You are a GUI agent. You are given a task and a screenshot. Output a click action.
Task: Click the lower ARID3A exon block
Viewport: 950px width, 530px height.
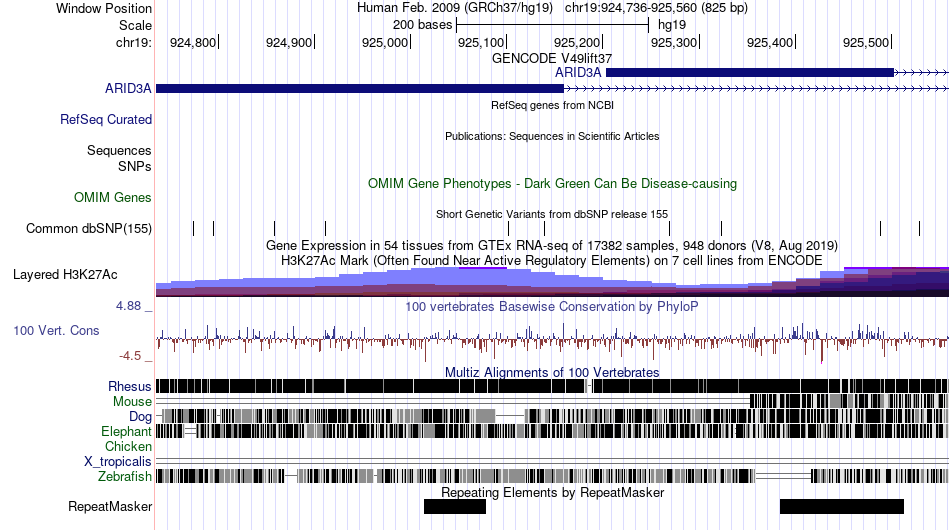(x=360, y=88)
